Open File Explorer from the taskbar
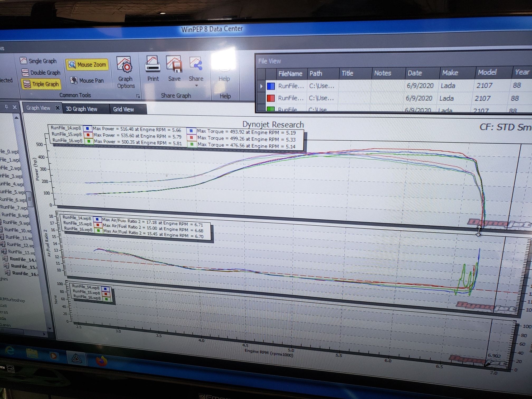532x399 pixels. coord(32,353)
